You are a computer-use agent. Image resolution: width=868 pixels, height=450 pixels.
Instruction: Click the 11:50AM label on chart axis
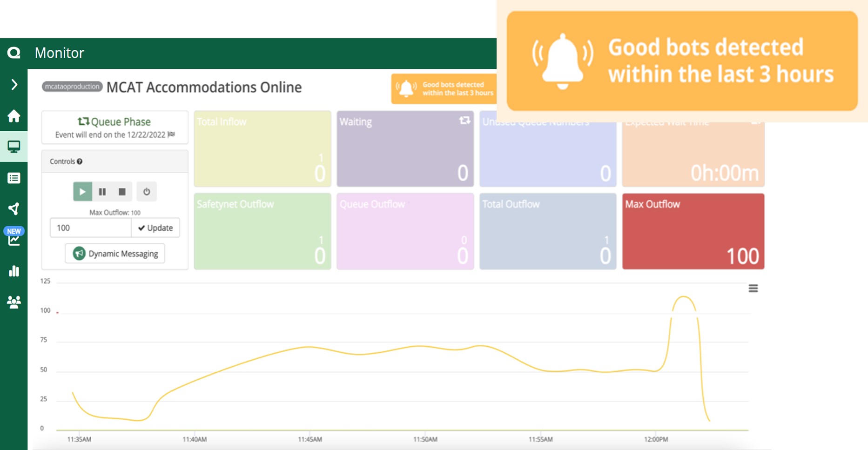point(425,439)
